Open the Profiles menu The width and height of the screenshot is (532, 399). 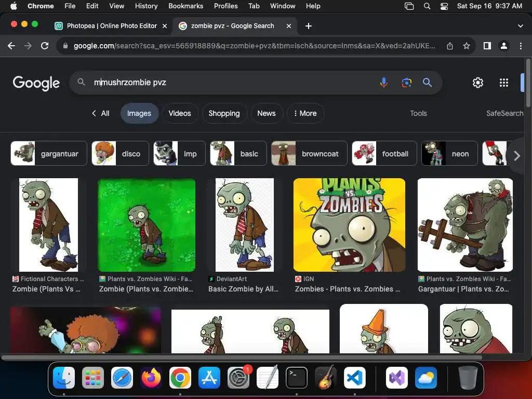(225, 6)
